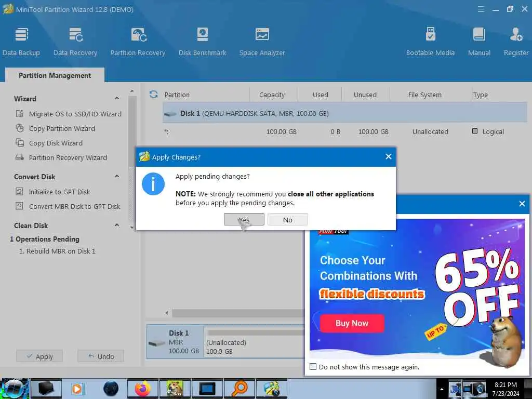
Task: Open the Bootable Media builder
Action: pyautogui.click(x=430, y=42)
